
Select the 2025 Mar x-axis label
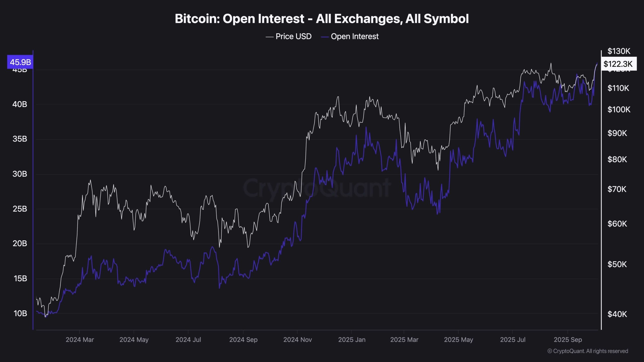tap(404, 340)
